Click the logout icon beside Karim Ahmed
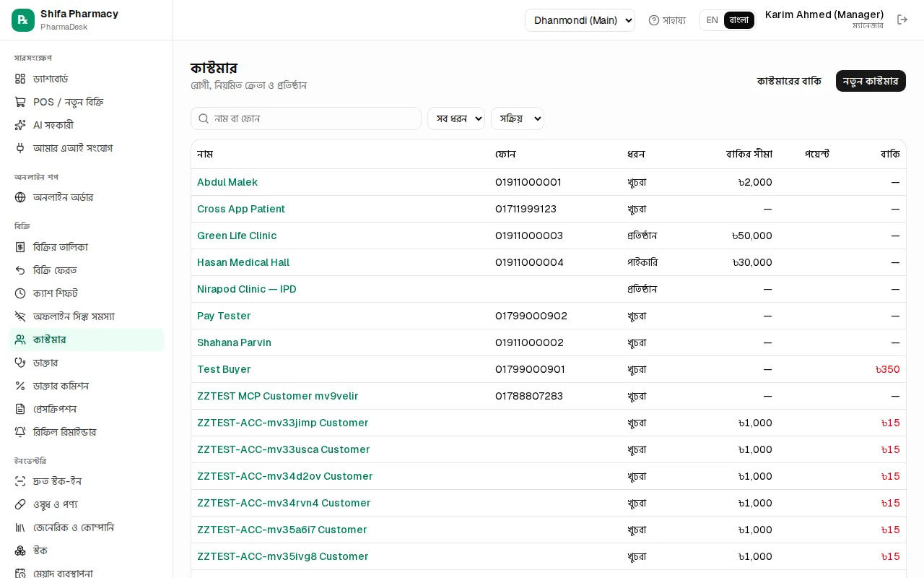 pos(902,20)
